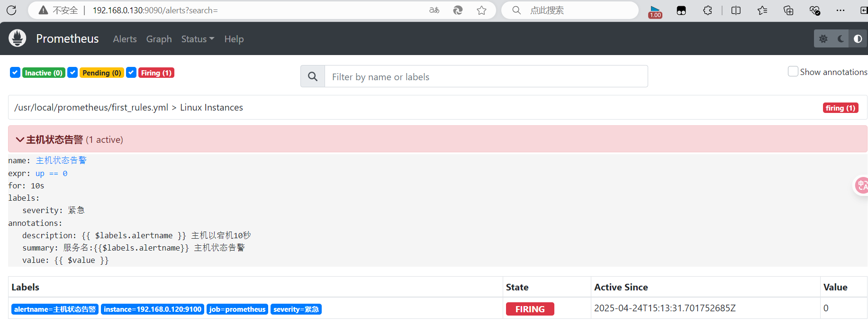Click the red FIRING state badge
The image size is (868, 326).
[x=530, y=309]
